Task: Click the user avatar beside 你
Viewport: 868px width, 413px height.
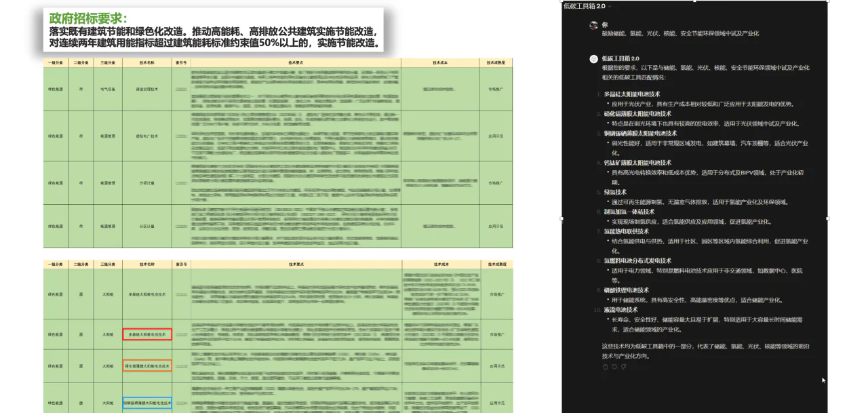Action: [x=593, y=25]
